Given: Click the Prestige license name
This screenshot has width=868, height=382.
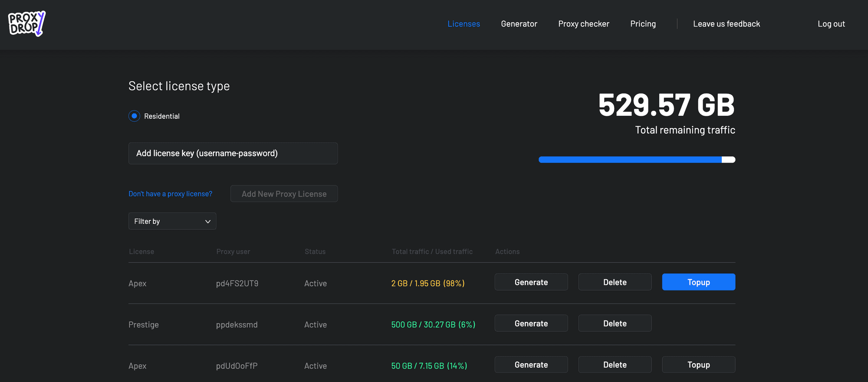Looking at the screenshot, I should 144,325.
